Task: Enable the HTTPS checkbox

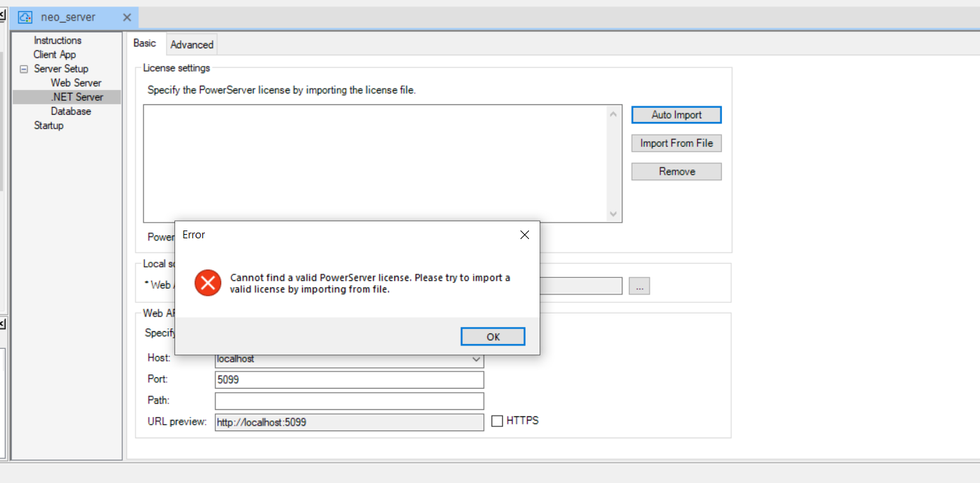Action: click(x=498, y=421)
